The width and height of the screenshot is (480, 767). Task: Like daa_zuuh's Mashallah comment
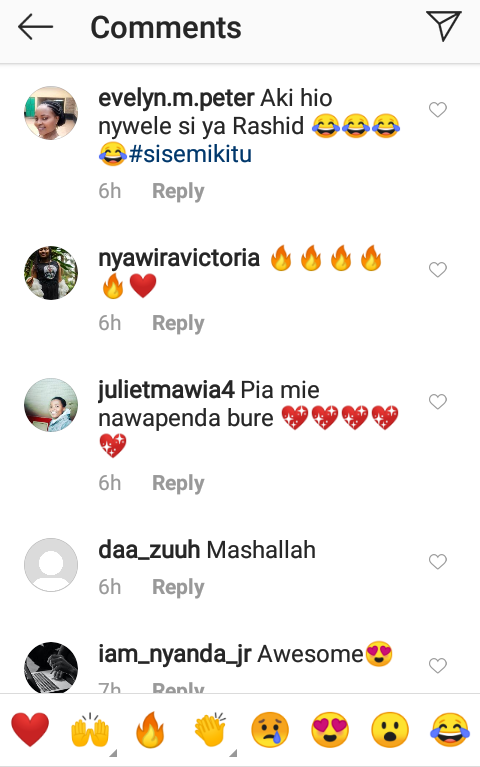click(438, 562)
